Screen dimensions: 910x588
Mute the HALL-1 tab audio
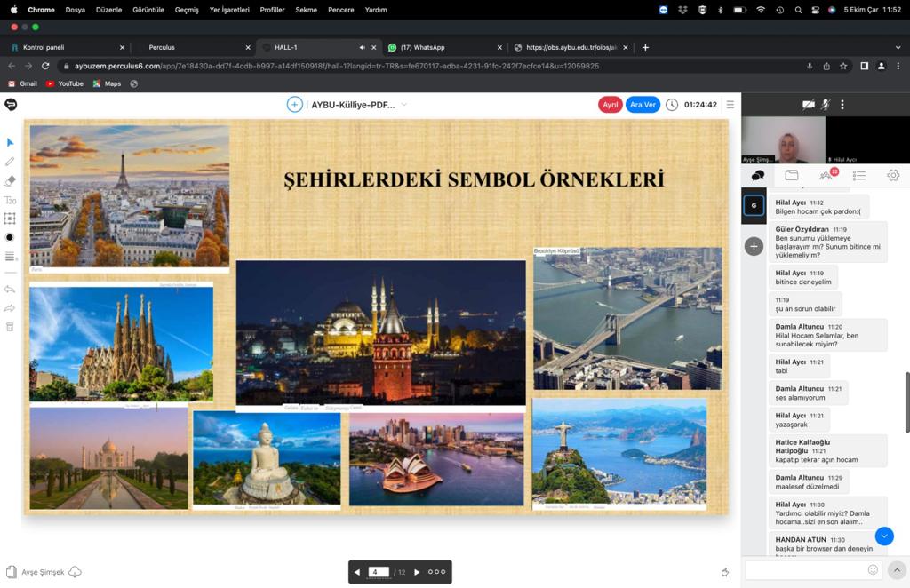coord(362,47)
